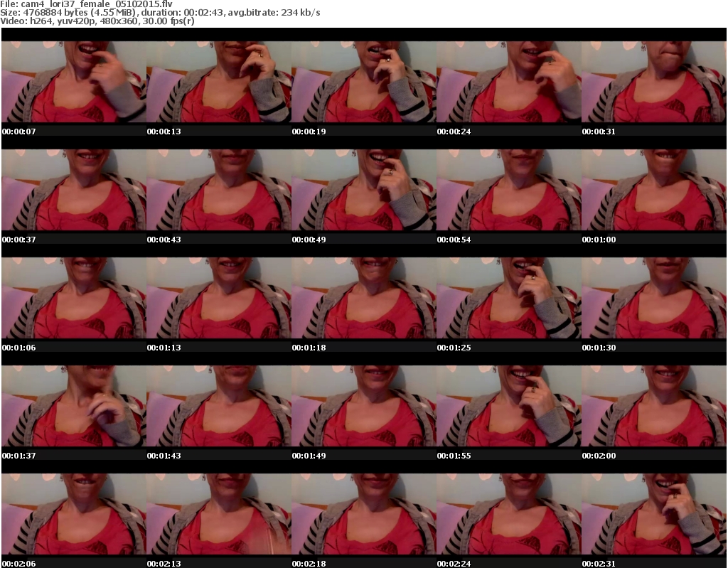Click the 'Size: 4768884 bytes' info line
This screenshot has width=728, height=568.
(160, 13)
